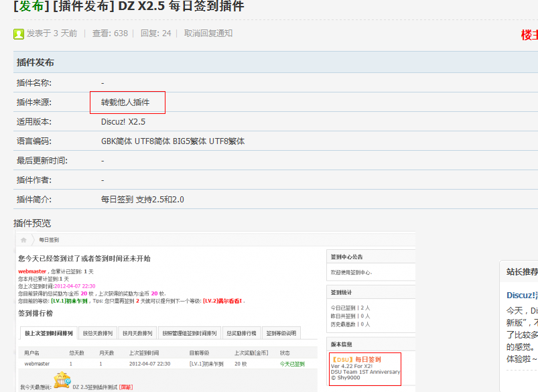Click the "状态" column header
Screen dimensions: 538x392
point(285,353)
